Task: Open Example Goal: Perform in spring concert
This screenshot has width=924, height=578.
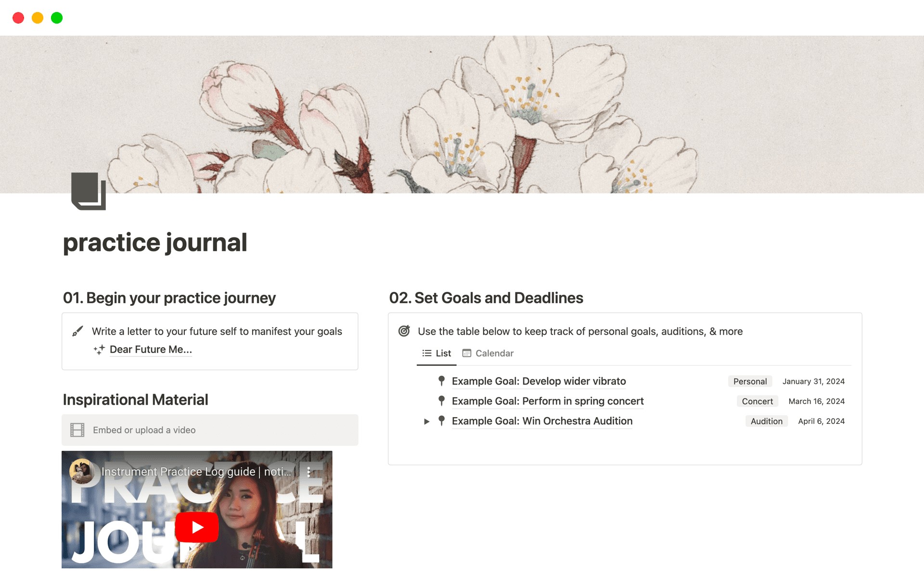Action: (x=548, y=401)
